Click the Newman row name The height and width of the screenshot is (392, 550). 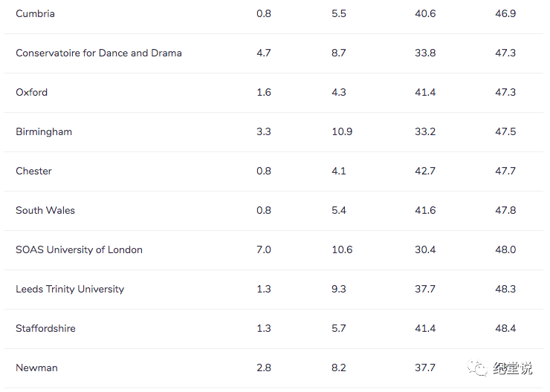pyautogui.click(x=36, y=367)
